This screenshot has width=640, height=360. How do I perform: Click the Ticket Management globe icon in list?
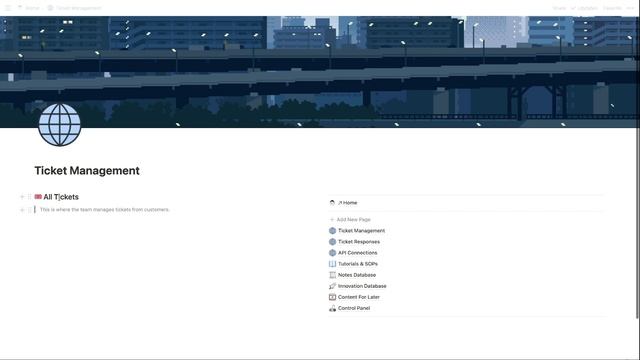332,231
